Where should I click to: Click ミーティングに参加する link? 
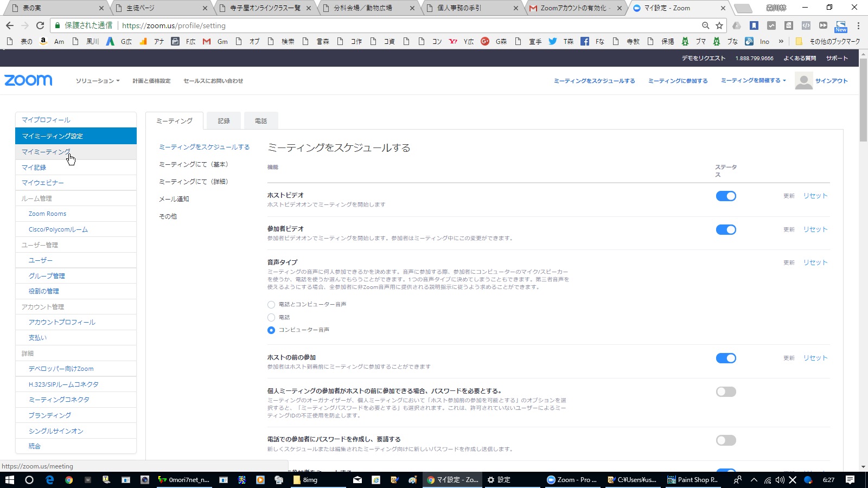pyautogui.click(x=678, y=81)
